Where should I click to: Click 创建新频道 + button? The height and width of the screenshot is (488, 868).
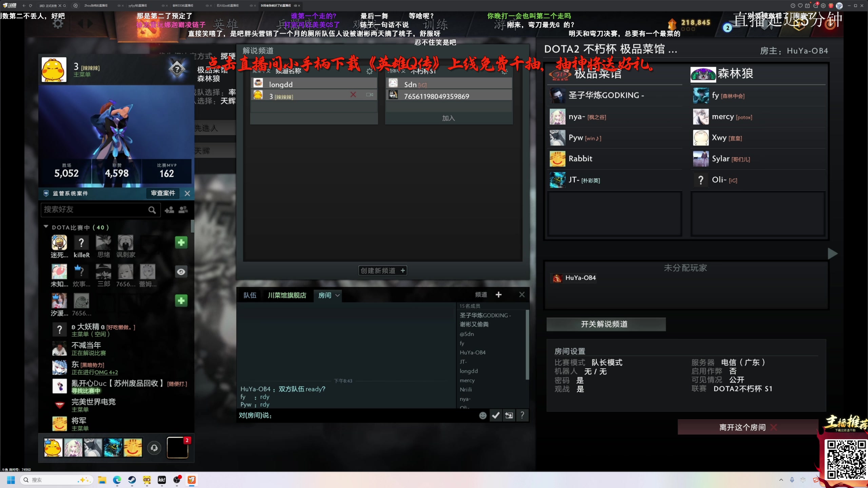383,271
